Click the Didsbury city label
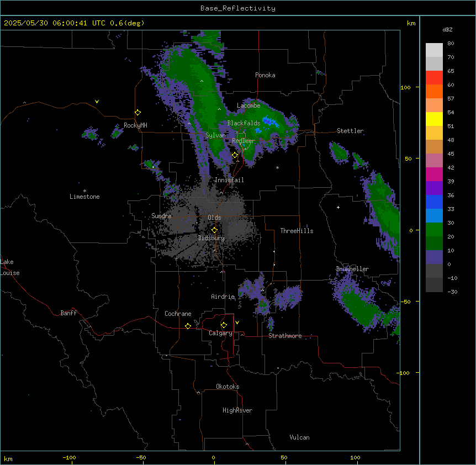The height and width of the screenshot is (465, 476). pos(211,238)
